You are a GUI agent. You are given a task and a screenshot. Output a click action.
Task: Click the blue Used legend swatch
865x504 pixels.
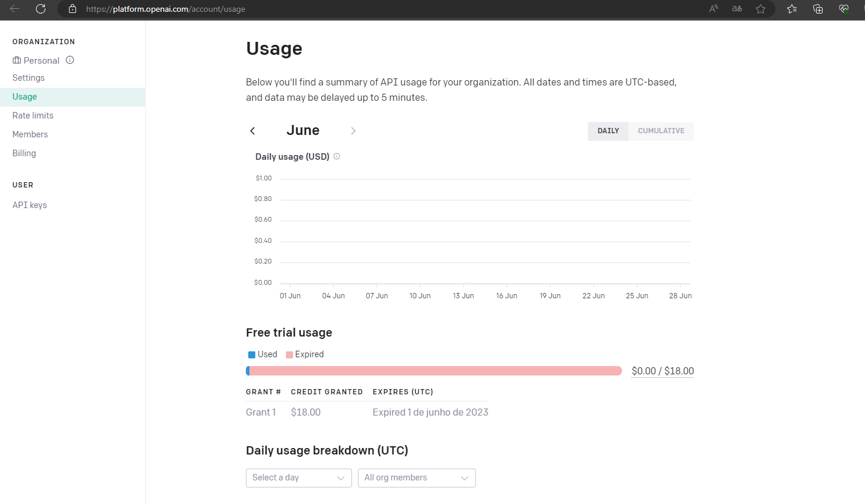point(252,355)
